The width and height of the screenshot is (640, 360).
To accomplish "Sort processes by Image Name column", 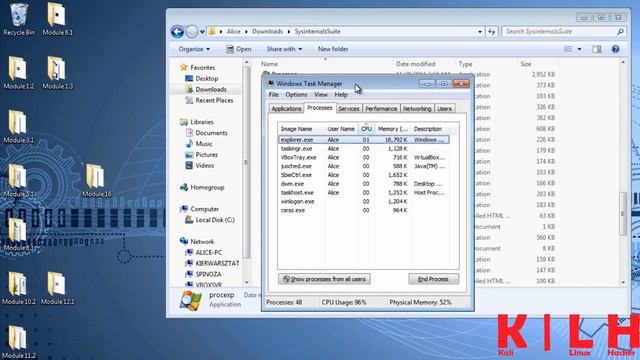I will tap(301, 129).
